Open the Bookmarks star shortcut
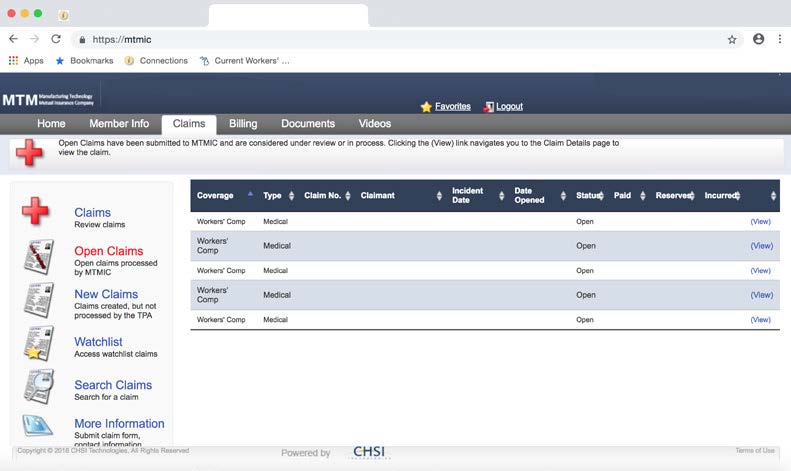Image resolution: width=791 pixels, height=471 pixels. coord(84,61)
